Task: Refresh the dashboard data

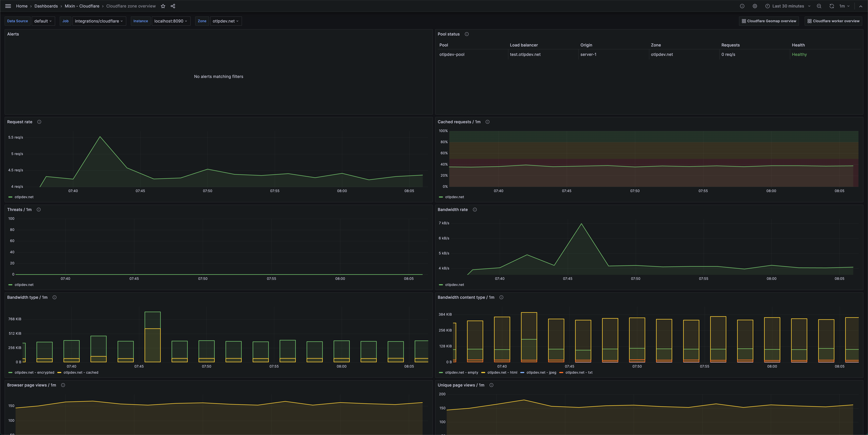Action: pos(832,6)
